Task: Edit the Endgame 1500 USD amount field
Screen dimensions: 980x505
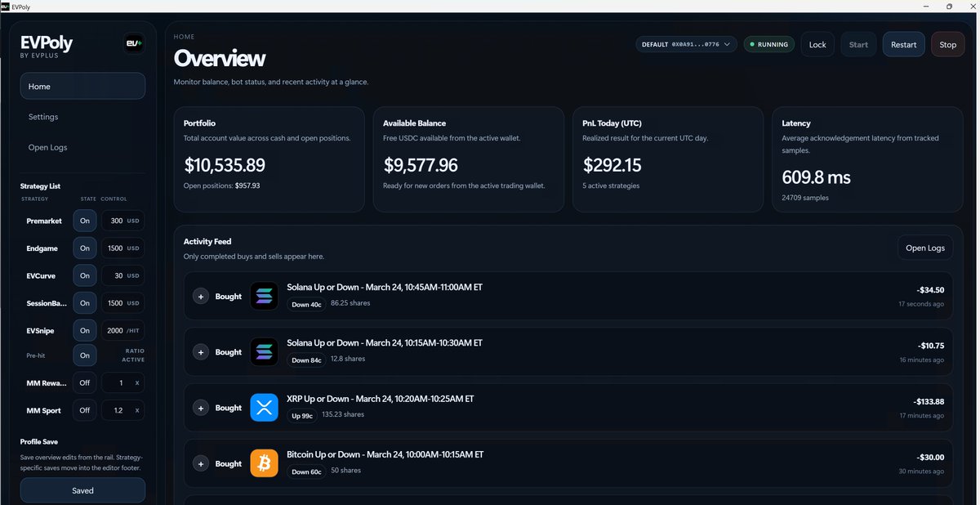Action: point(122,248)
